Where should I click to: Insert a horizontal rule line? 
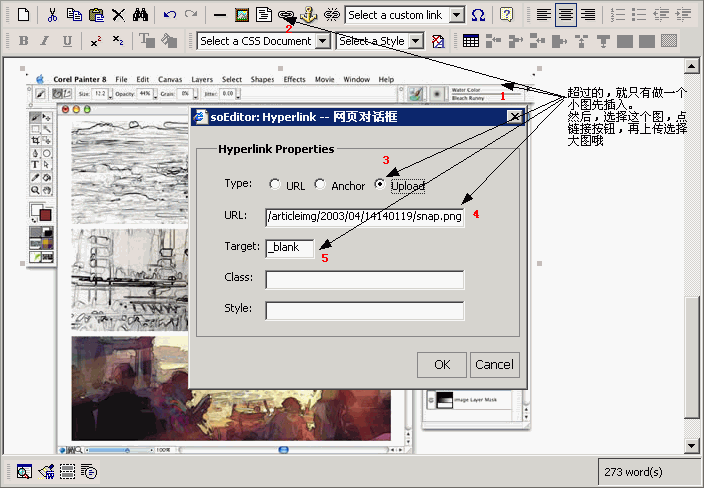tap(220, 15)
